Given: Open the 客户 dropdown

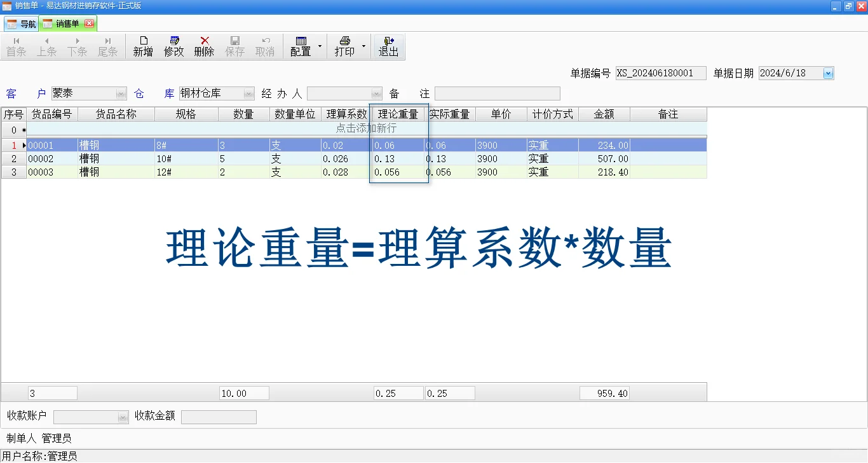Looking at the screenshot, I should (x=121, y=93).
